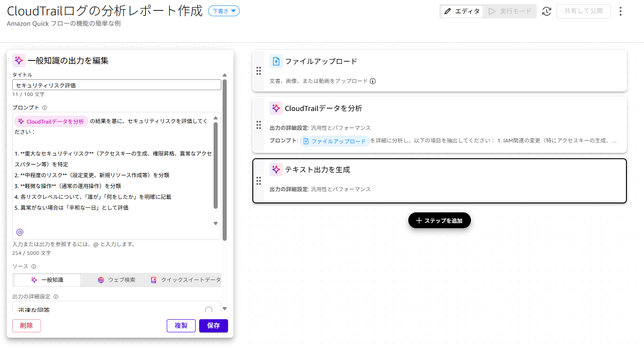This screenshot has height=349, width=644.
Task: Switch to 実行モード
Action: [x=510, y=11]
